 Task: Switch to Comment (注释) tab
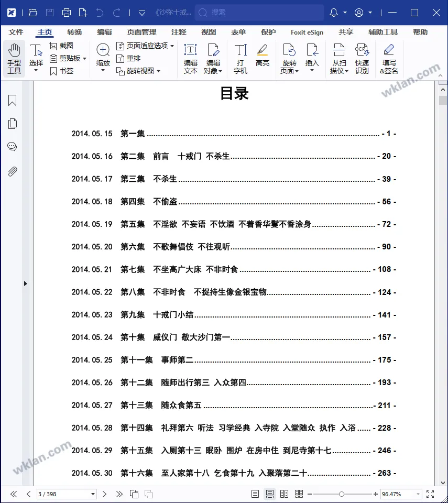point(179,32)
